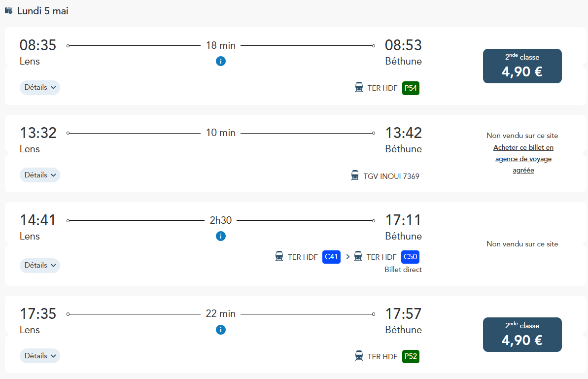Click the green P54 line badge
588x379 pixels.
coord(411,88)
